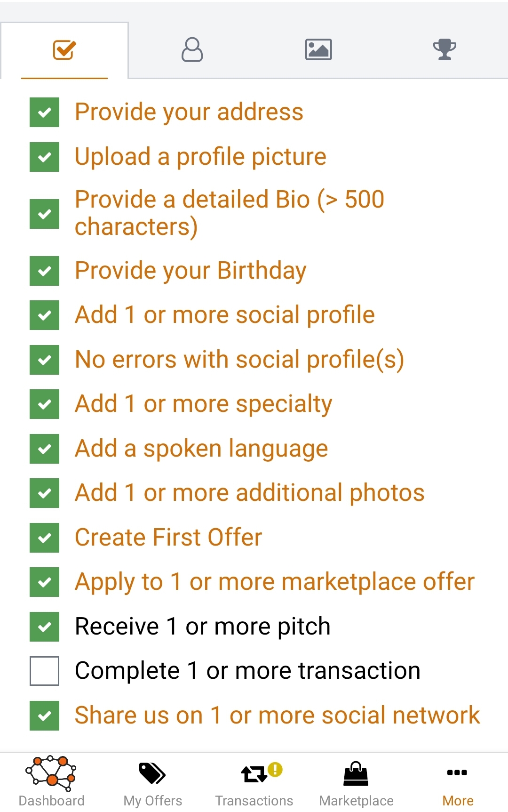508x812 pixels.
Task: Open Marketplace shopping bag icon
Action: 356,781
